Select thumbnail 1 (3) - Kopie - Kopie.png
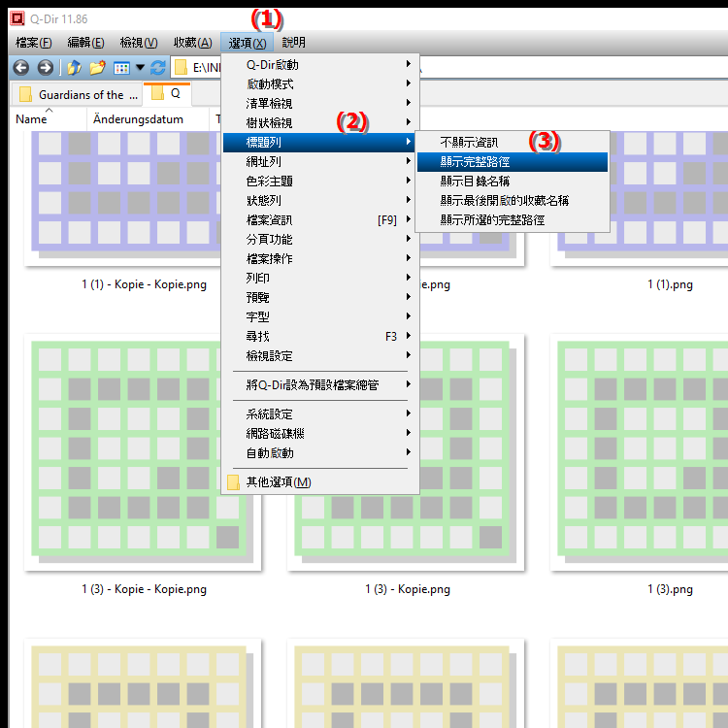The width and height of the screenshot is (728, 728). click(x=123, y=452)
